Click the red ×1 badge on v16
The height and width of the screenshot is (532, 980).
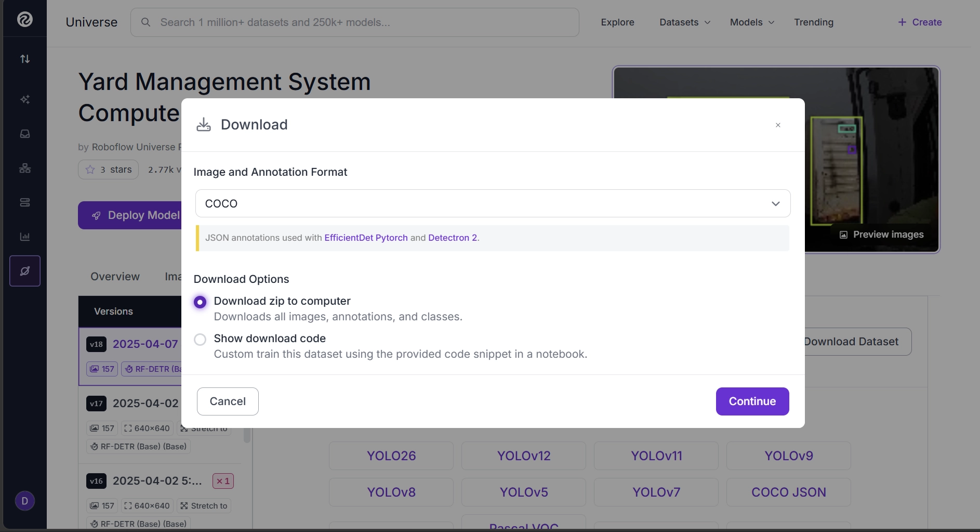223,481
